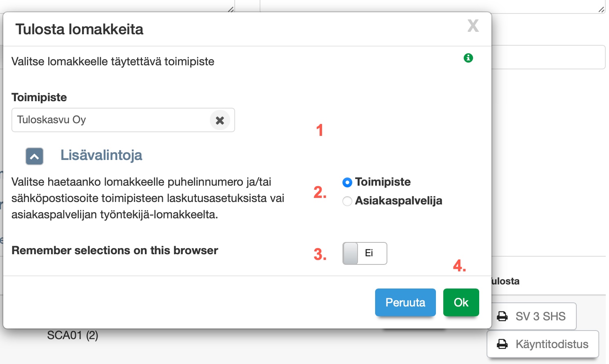The height and width of the screenshot is (364, 609).
Task: Click the right text area resize handle
Action: 601,9
